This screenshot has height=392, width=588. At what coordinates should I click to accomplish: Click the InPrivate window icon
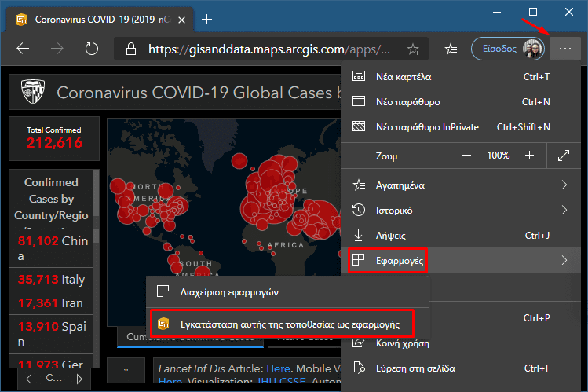tap(359, 126)
